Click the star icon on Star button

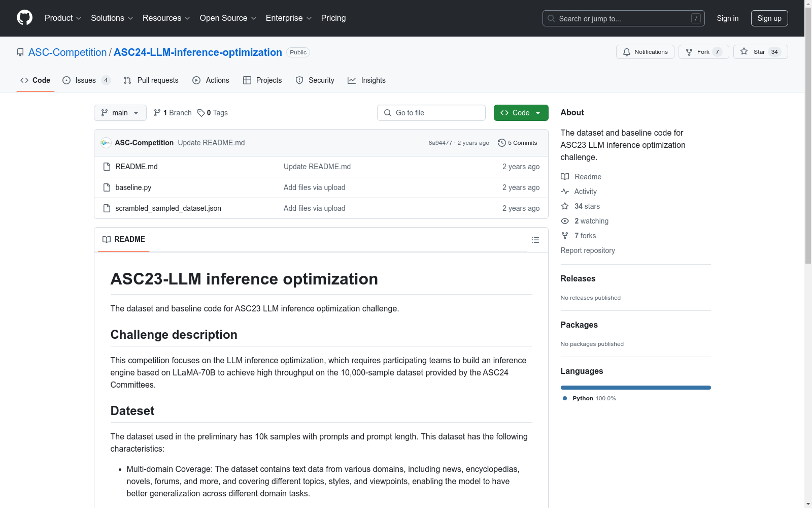744,51
